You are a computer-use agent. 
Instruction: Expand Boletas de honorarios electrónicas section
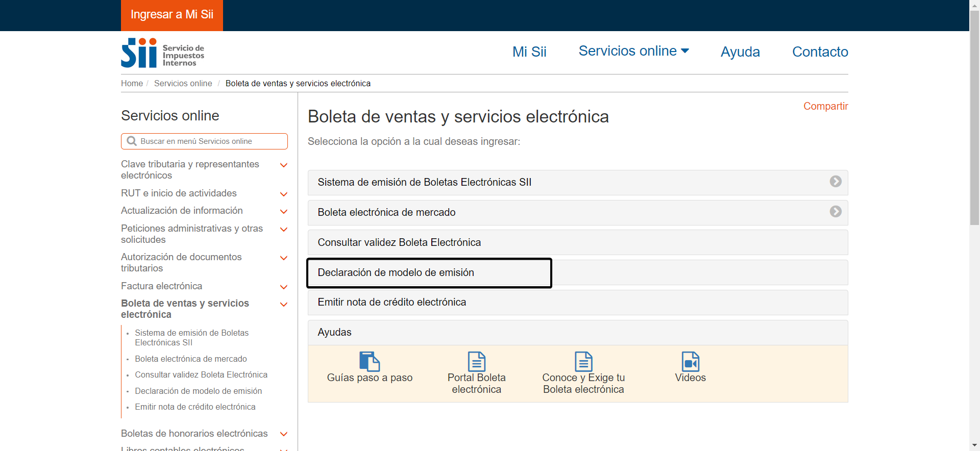(284, 434)
